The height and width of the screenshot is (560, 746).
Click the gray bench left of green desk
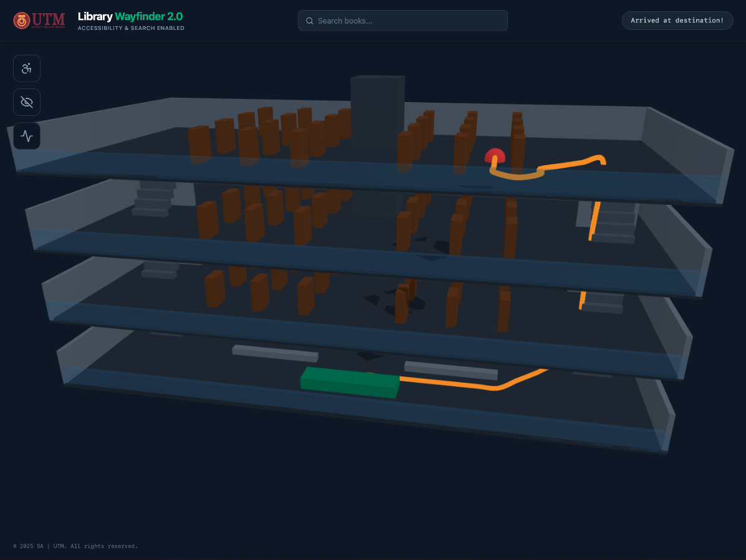tap(275, 353)
